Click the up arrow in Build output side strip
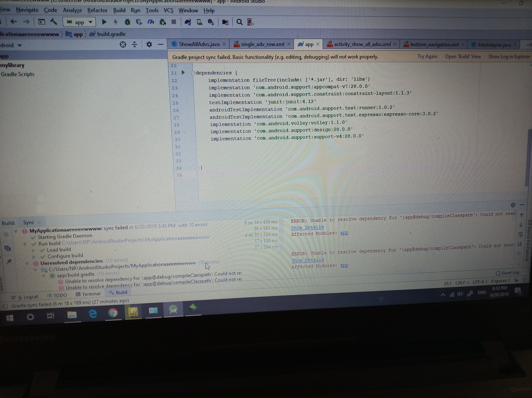532x398 pixels. pyautogui.click(x=521, y=215)
